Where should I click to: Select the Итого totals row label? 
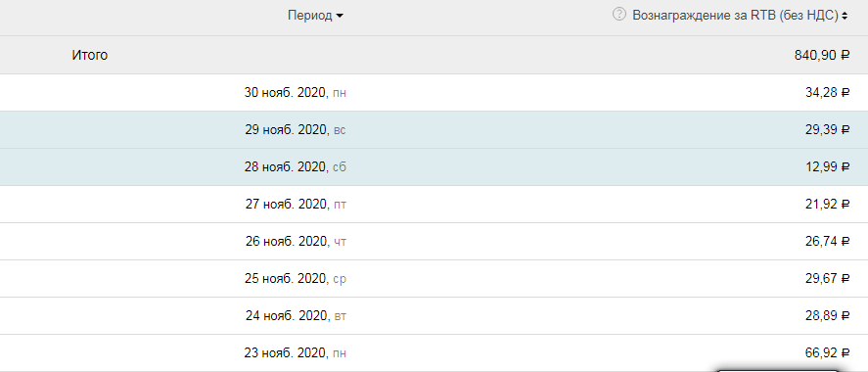[x=90, y=56]
